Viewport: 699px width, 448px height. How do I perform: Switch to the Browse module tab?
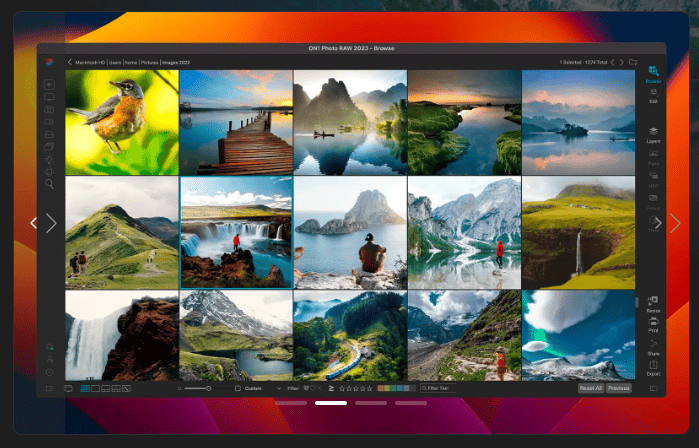pos(653,74)
